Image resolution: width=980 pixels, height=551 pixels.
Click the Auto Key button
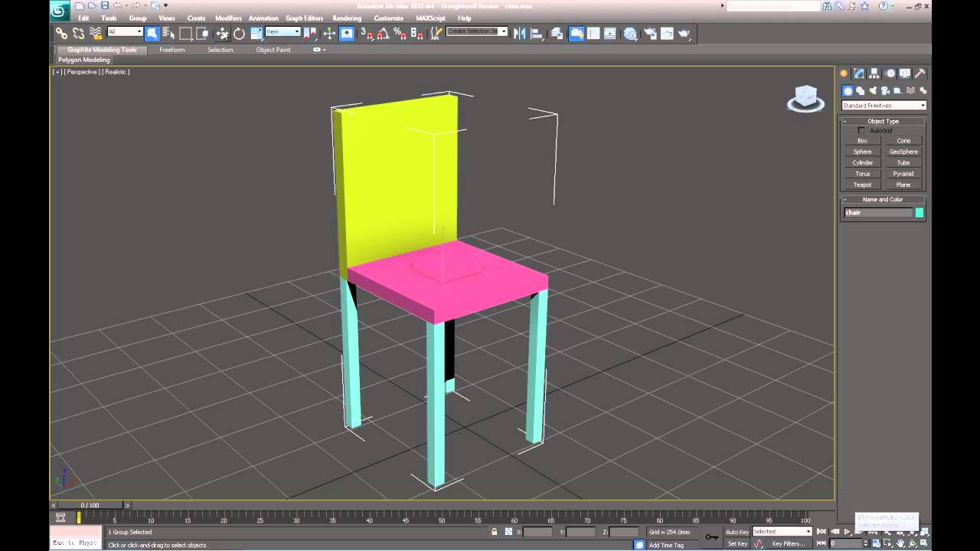737,532
